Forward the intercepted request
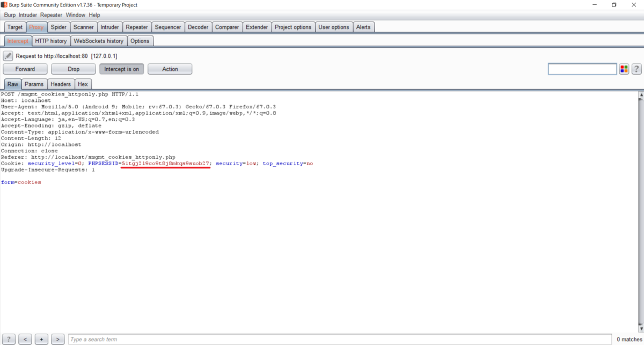Image resolution: width=644 pixels, height=345 pixels. (x=25, y=69)
